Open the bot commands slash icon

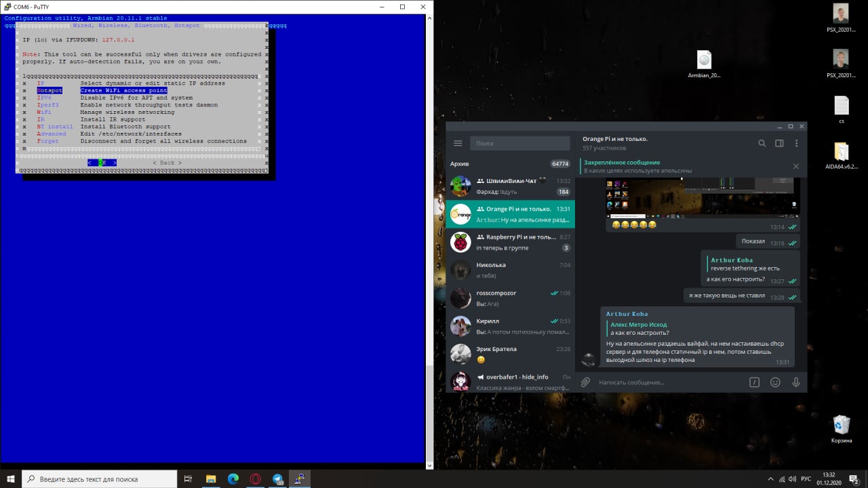(x=754, y=382)
